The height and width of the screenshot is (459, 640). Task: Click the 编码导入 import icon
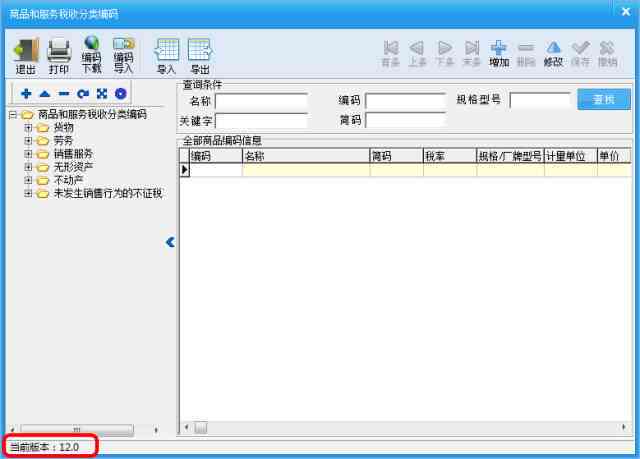point(124,55)
